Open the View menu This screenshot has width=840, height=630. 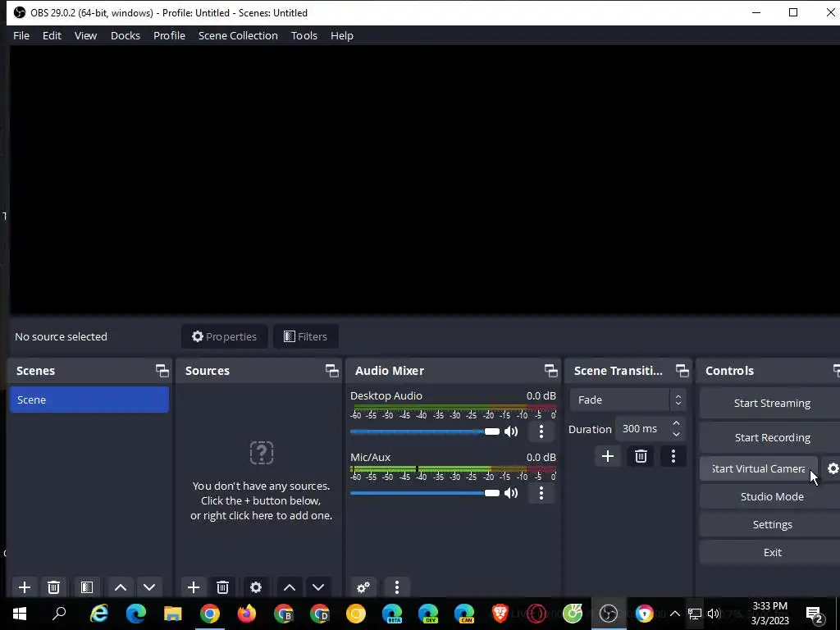[85, 36]
